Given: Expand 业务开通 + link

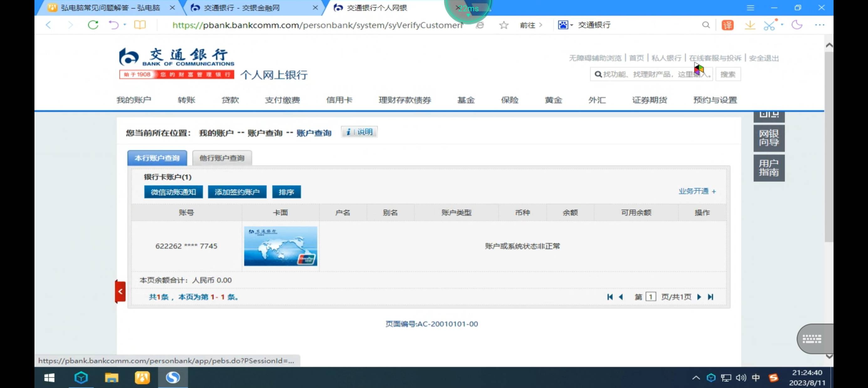Looking at the screenshot, I should [697, 191].
